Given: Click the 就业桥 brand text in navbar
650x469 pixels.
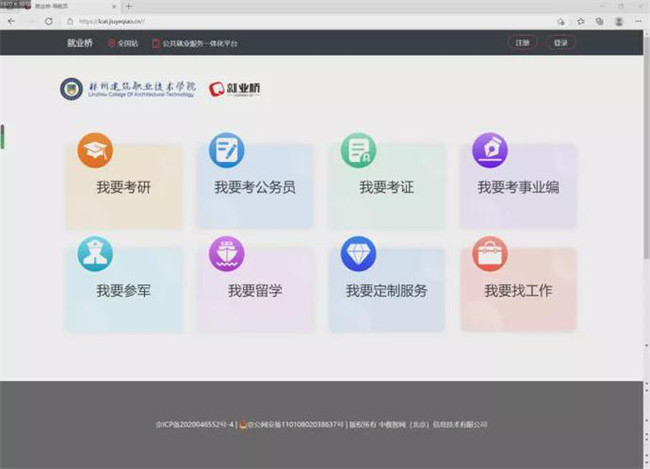Looking at the screenshot, I should click(x=80, y=43).
